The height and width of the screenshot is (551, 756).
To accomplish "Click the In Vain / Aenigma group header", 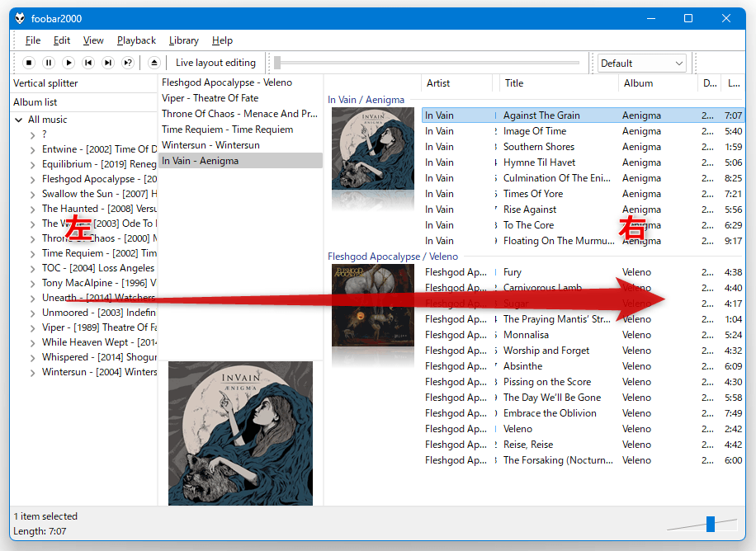I will (x=366, y=100).
